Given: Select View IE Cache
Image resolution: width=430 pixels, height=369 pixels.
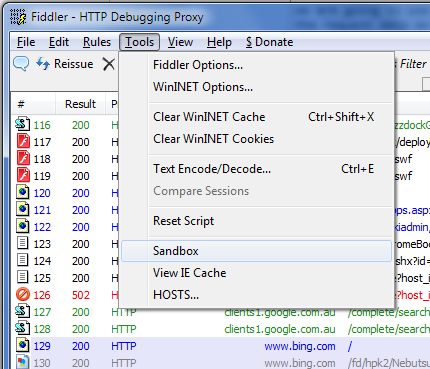Looking at the screenshot, I should coord(257,273).
